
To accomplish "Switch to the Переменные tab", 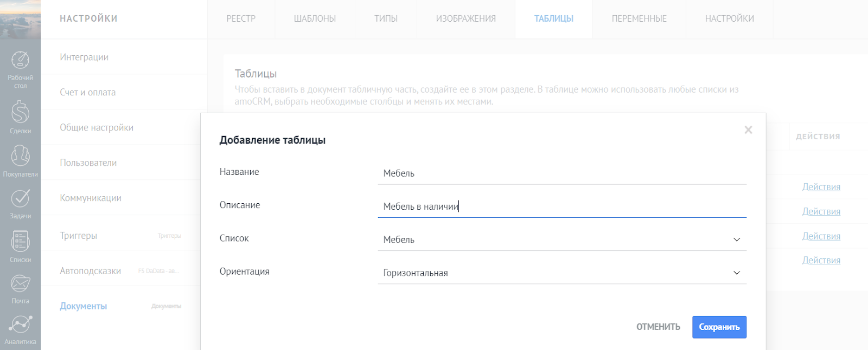I will pyautogui.click(x=639, y=19).
